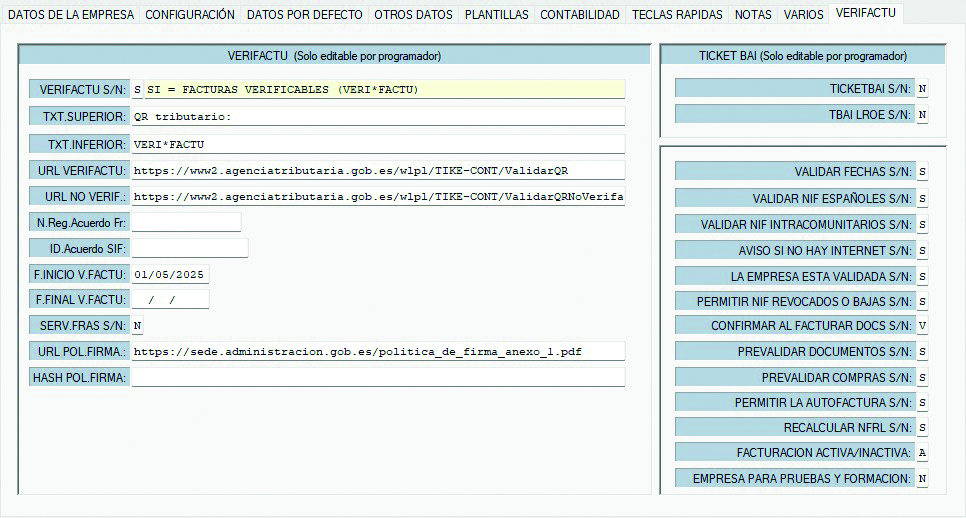Click the FACTURACION ACTIVA/INACTIVA value box
Viewport: 966px width, 518px height.
(922, 453)
